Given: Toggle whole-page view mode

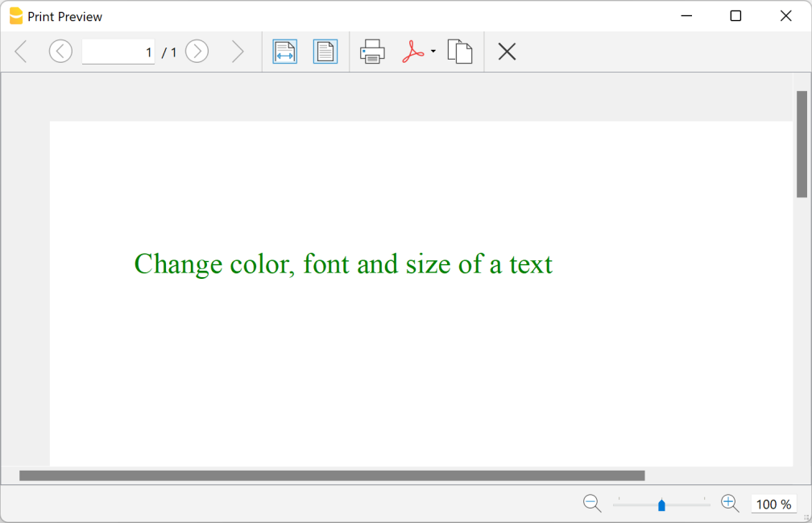Looking at the screenshot, I should 325,51.
